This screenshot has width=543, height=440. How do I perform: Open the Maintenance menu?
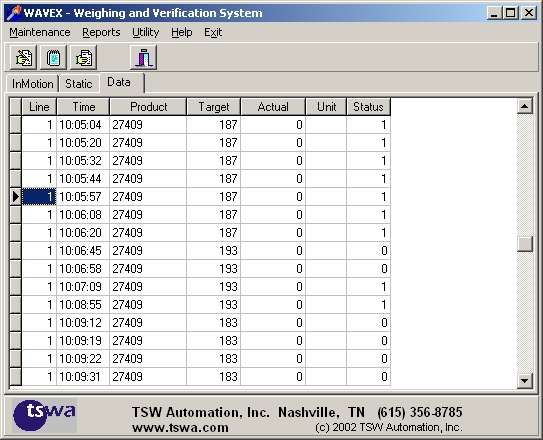(x=40, y=32)
